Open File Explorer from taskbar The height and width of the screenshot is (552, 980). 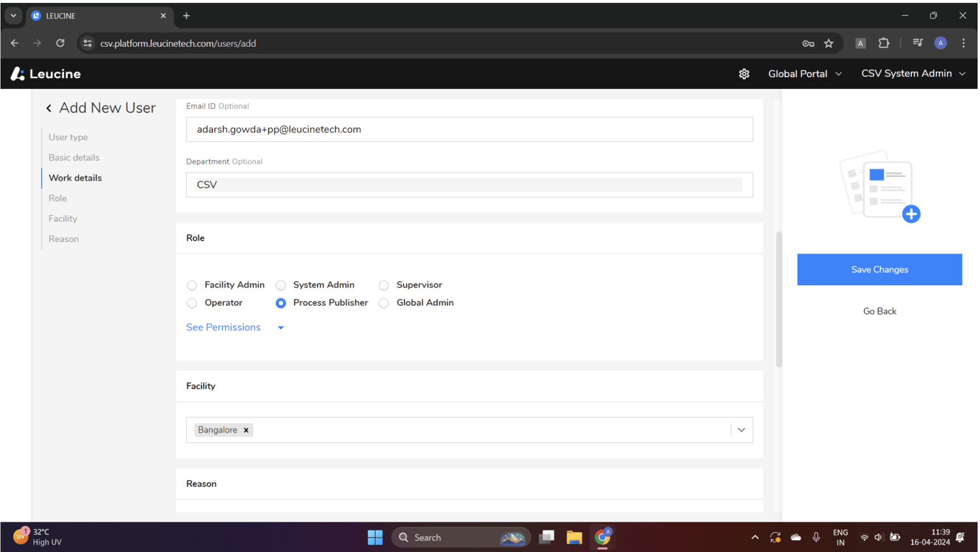coord(574,537)
